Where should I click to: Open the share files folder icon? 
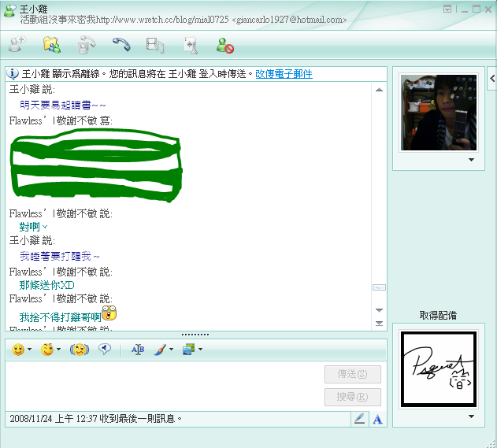52,45
